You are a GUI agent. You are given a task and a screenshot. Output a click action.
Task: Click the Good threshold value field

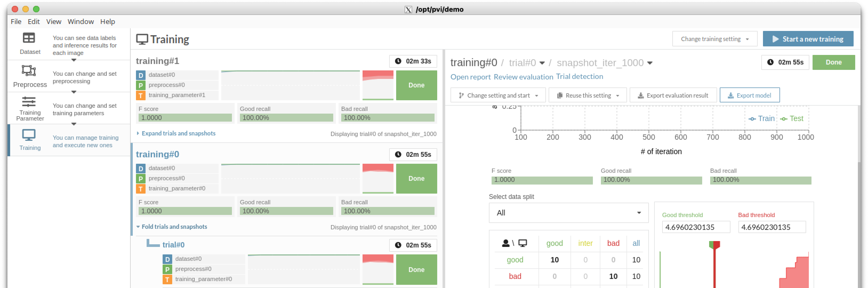pyautogui.click(x=696, y=227)
